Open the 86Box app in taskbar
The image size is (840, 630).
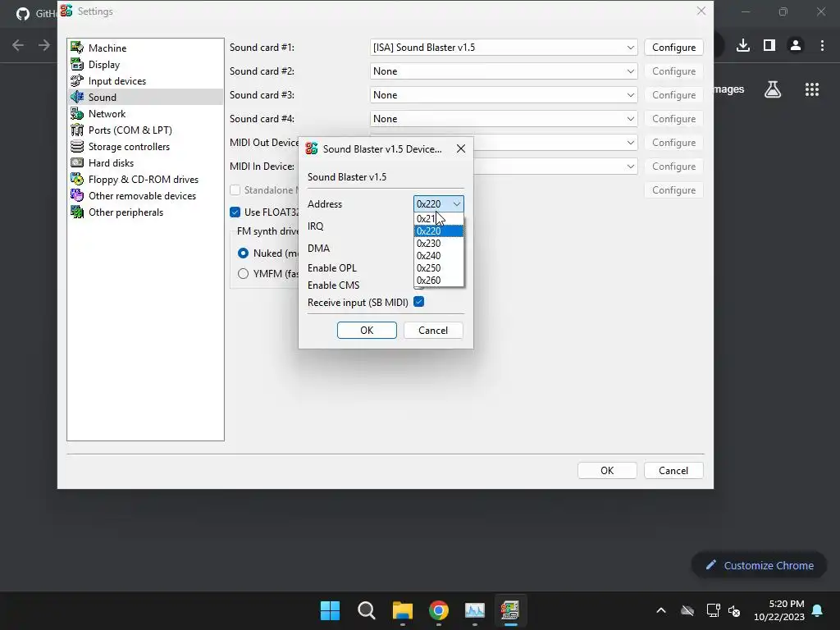click(x=510, y=610)
